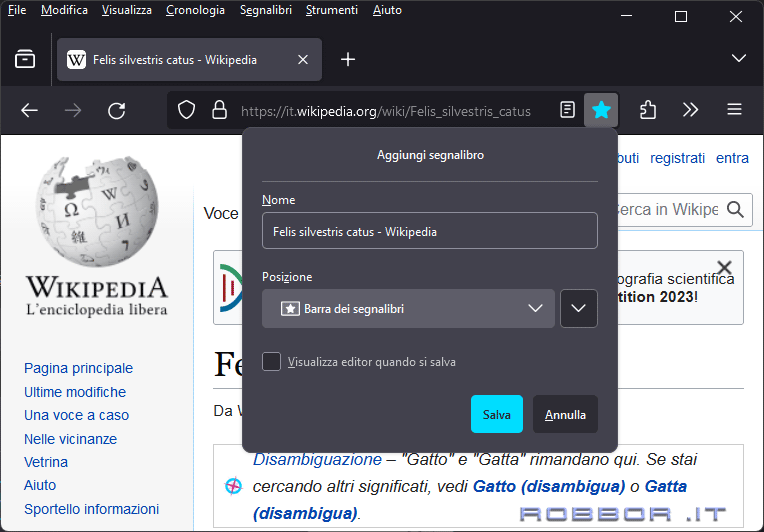Screen dimensions: 764x532
Task: Open the Disambiguazione link
Action: (317, 459)
